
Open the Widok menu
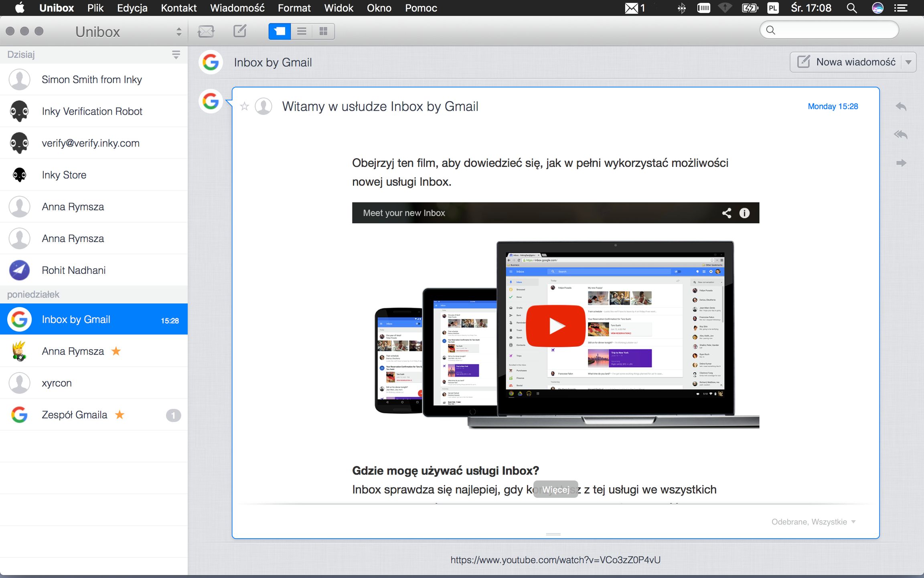coord(338,8)
